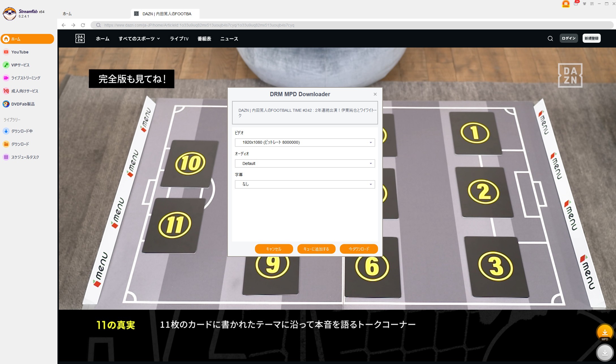Click the DVDFab products icon
This screenshot has height=364, width=616.
pyautogui.click(x=6, y=104)
